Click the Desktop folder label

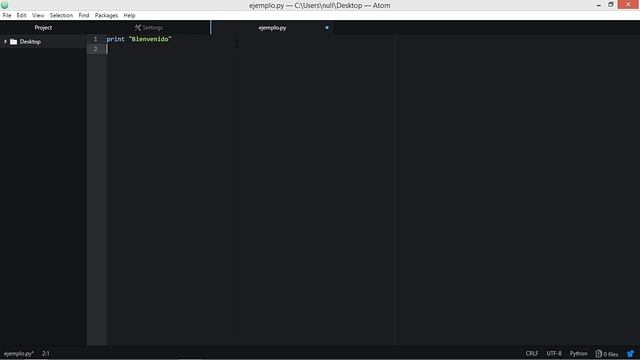pos(30,42)
